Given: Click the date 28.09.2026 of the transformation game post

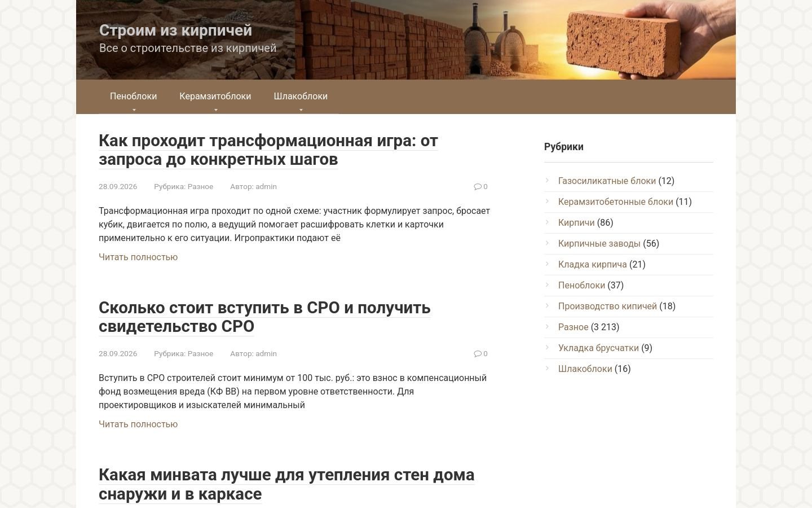Looking at the screenshot, I should (118, 186).
